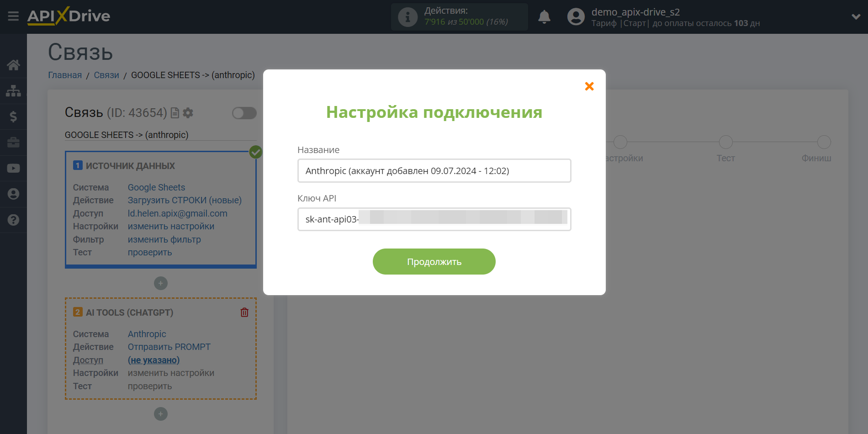This screenshot has height=434, width=868.
Task: Click the green check on source block
Action: 256,152
